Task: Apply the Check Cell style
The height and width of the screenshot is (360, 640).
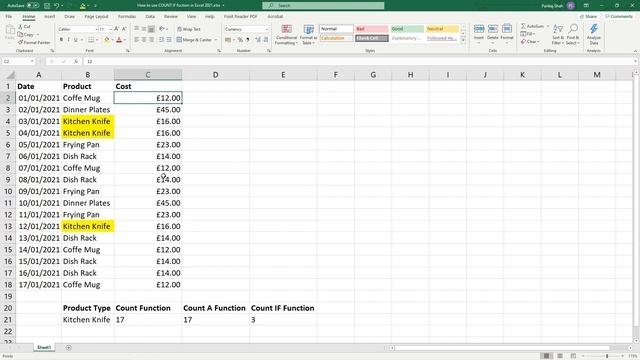Action: (x=371, y=38)
